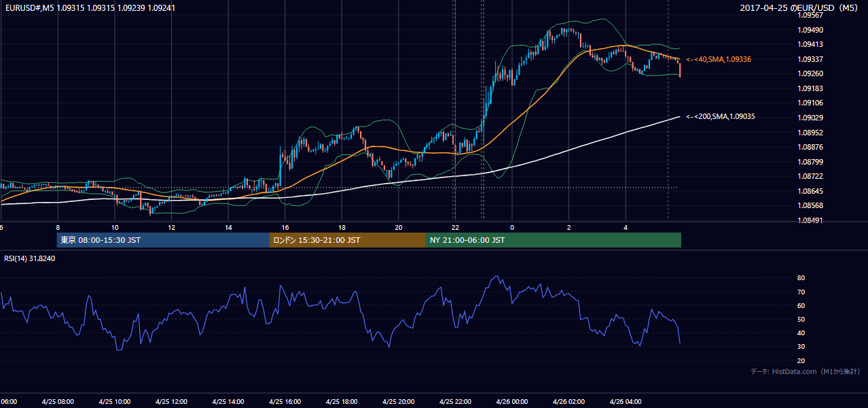868x408 pixels.
Task: Click the white <--200,SMA,1.09035 label
Action: [x=720, y=117]
